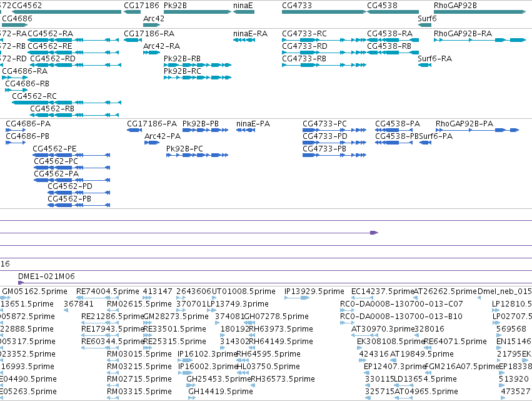Viewport: 532px width, 401px height.
Task: Click protein CG4686-PA label
Action: click(x=28, y=124)
